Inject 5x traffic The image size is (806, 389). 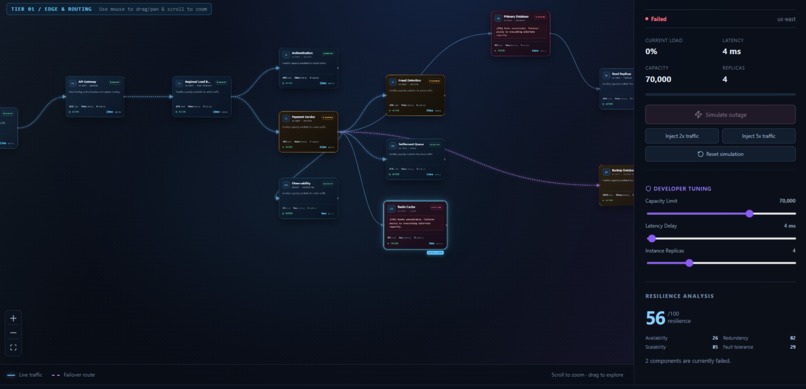click(759, 136)
